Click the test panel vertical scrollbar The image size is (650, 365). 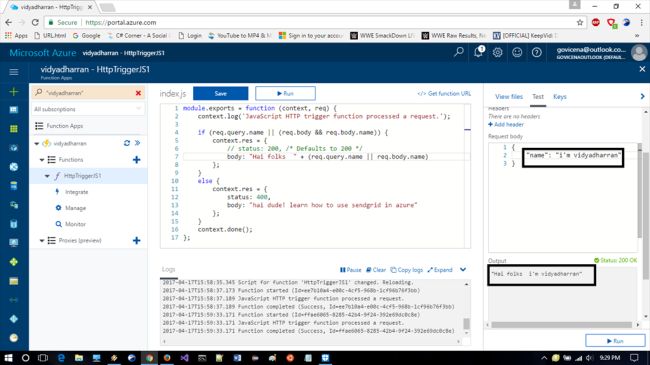[x=645, y=216]
